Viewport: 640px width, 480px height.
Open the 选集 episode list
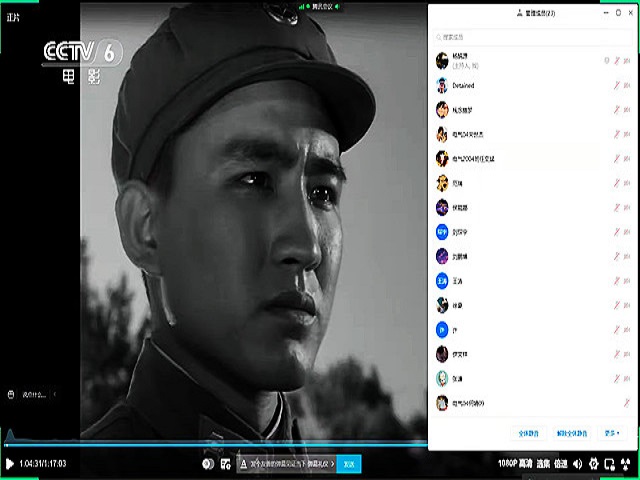[543, 464]
